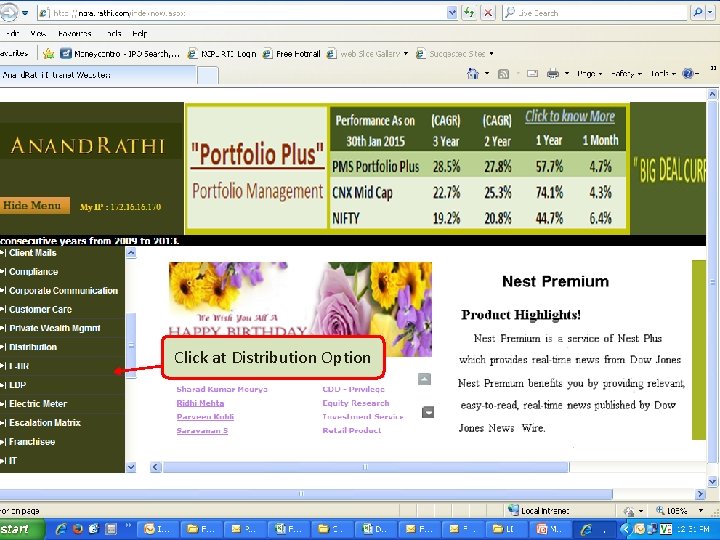This screenshot has height=540, width=720.
Task: Open the 'LC' folder taskbar button
Action: click(x=507, y=529)
